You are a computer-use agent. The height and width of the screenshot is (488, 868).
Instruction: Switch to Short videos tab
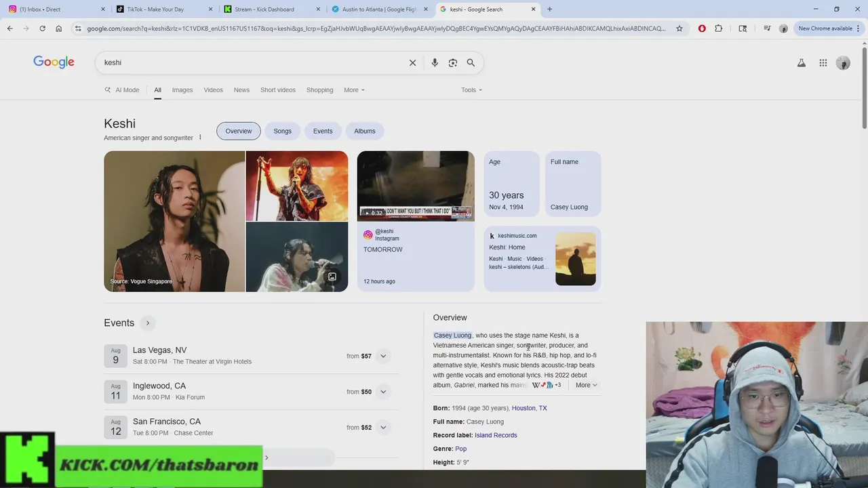pyautogui.click(x=278, y=89)
